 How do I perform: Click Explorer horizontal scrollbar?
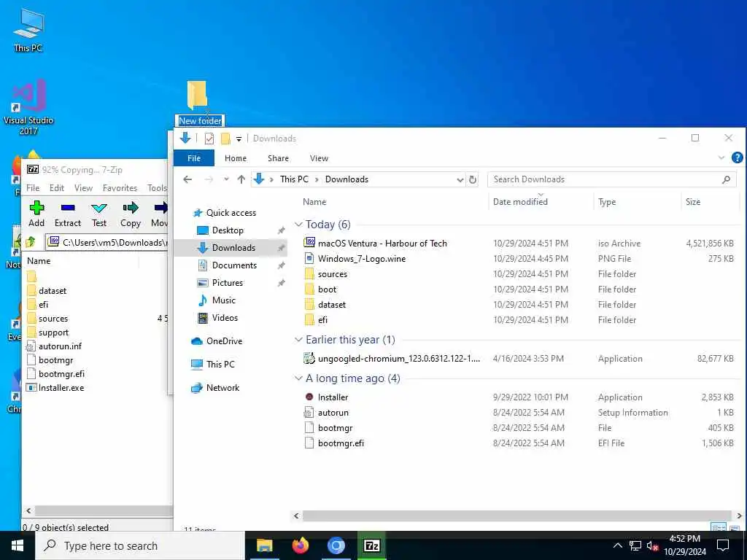click(x=517, y=516)
